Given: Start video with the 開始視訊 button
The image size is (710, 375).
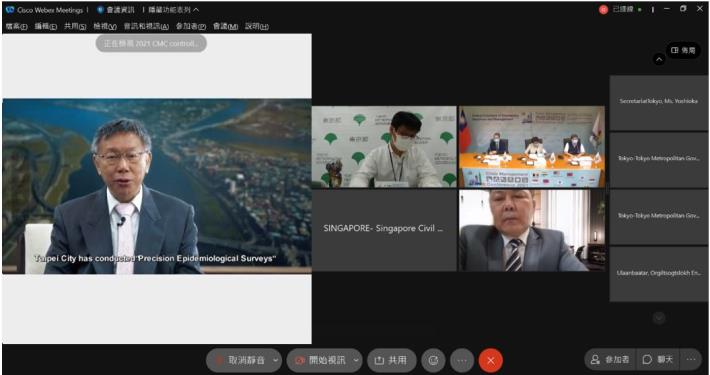Looking at the screenshot, I should (320, 361).
